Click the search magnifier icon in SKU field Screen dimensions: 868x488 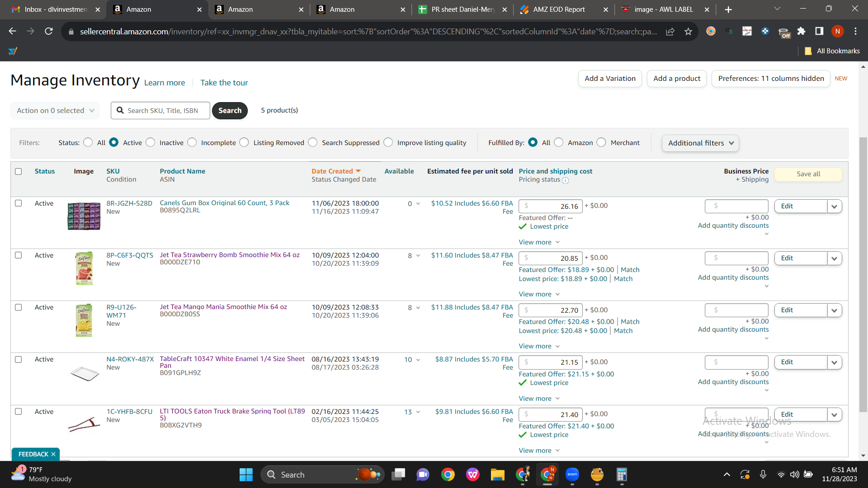click(x=120, y=110)
